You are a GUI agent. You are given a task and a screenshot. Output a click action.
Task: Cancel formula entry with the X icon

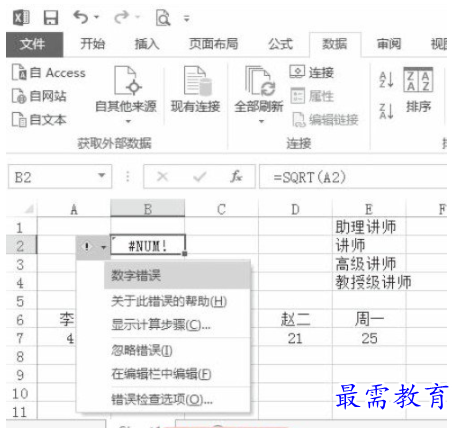tap(162, 176)
